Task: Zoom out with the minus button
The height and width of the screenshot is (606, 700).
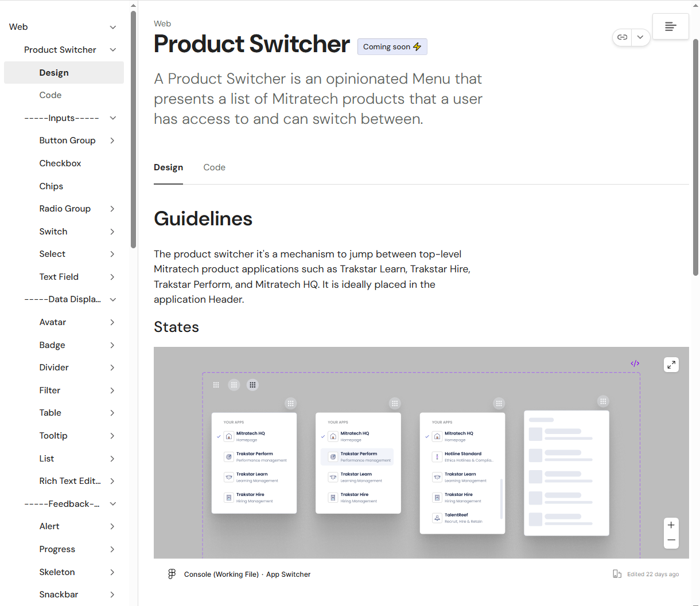Action: pyautogui.click(x=671, y=540)
